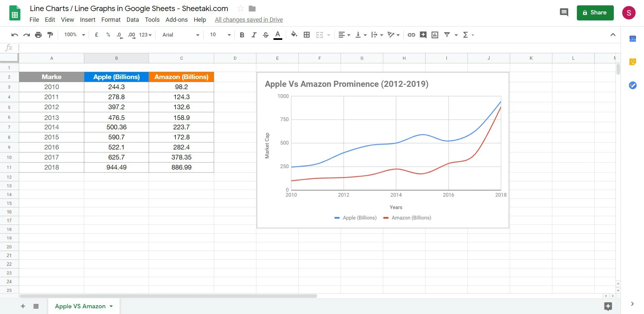This screenshot has width=644, height=314.
Task: Decrease decimal places icon
Action: pos(119,35)
